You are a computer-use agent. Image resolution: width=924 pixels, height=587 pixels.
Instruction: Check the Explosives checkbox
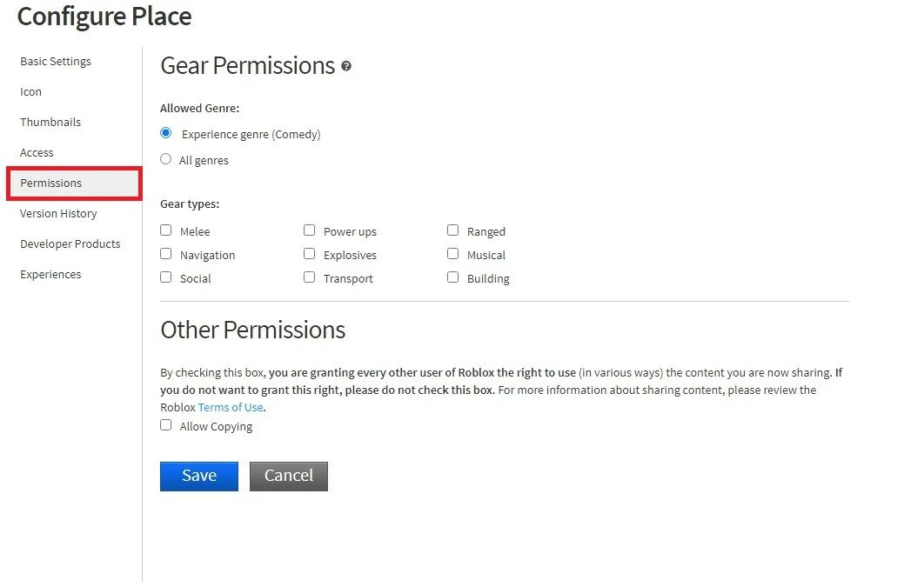click(310, 254)
